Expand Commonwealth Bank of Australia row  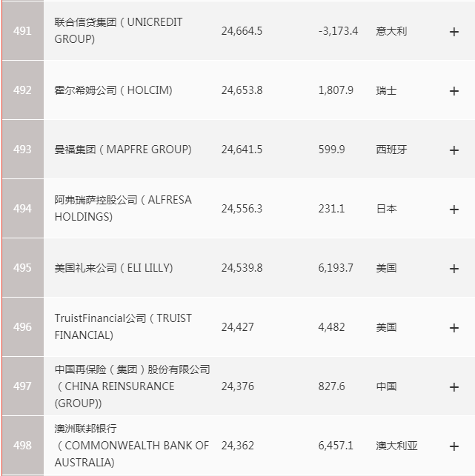[x=454, y=446]
